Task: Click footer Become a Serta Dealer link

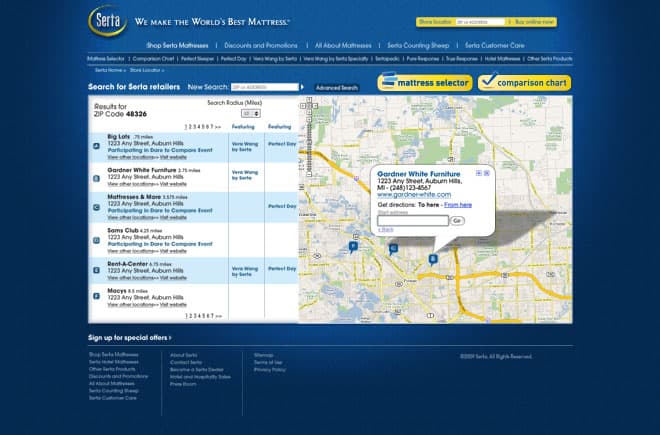Action: pyautogui.click(x=197, y=370)
